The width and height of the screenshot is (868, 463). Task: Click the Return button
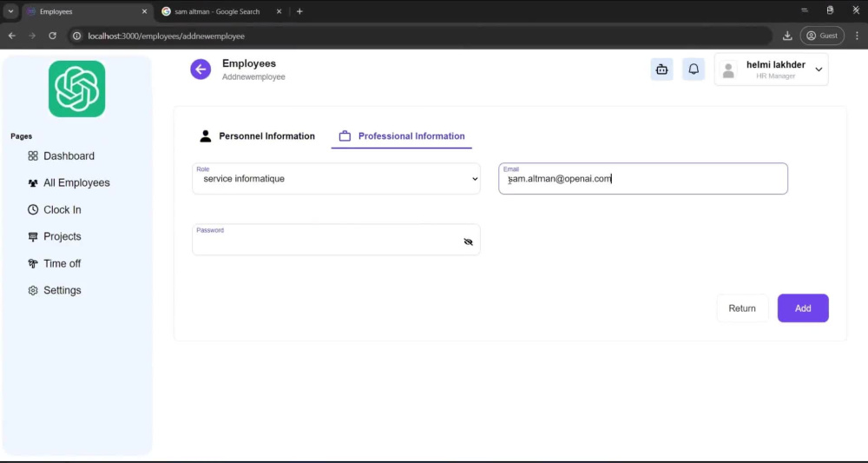[x=742, y=308]
